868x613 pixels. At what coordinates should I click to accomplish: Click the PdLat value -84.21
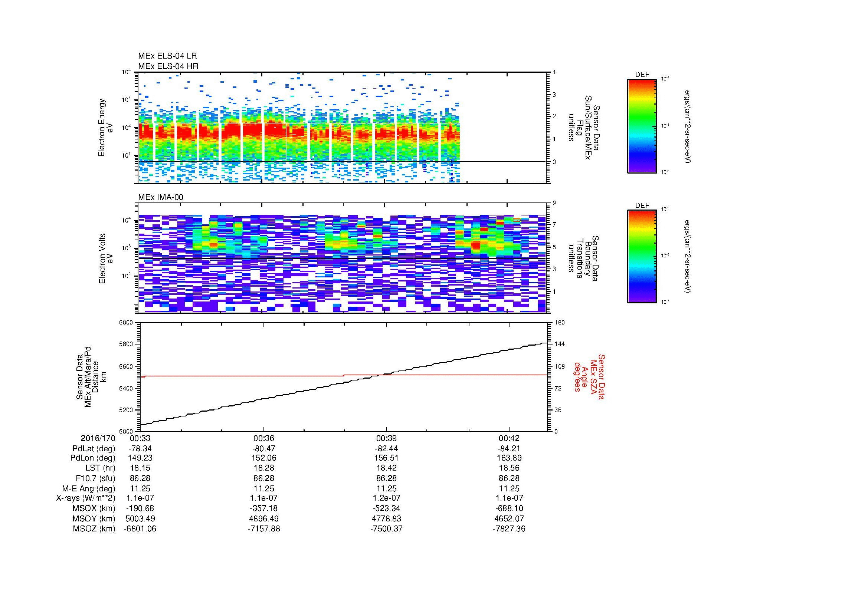[509, 449]
